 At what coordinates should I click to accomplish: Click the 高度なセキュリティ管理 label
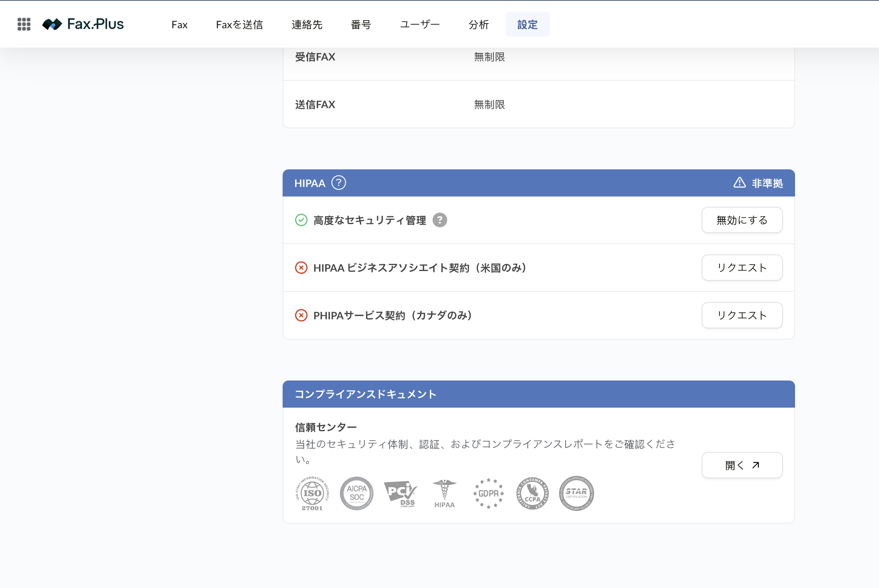369,220
